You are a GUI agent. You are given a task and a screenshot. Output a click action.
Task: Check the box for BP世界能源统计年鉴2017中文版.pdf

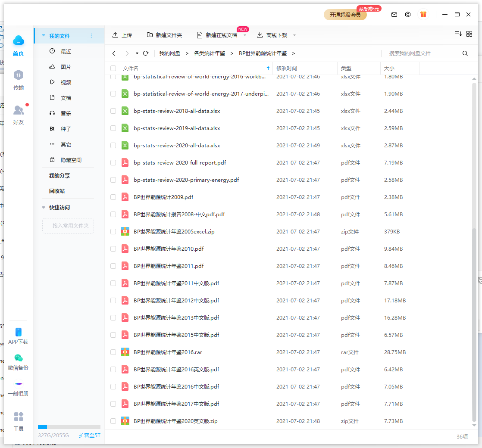pos(113,404)
